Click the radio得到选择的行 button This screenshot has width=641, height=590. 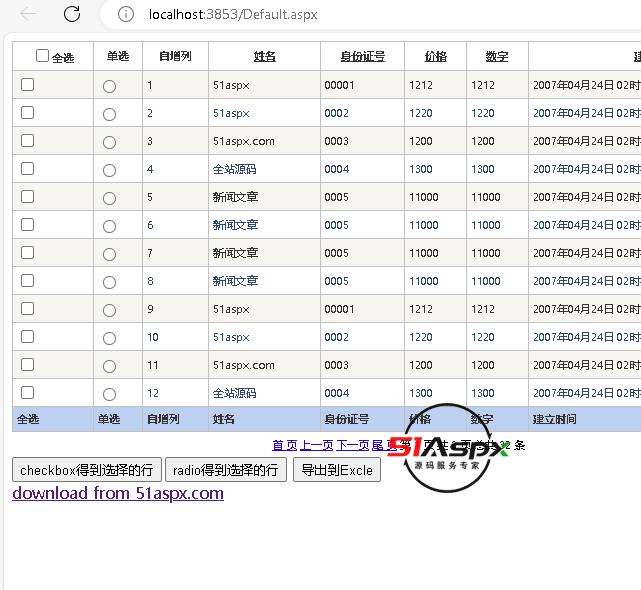pyautogui.click(x=226, y=469)
